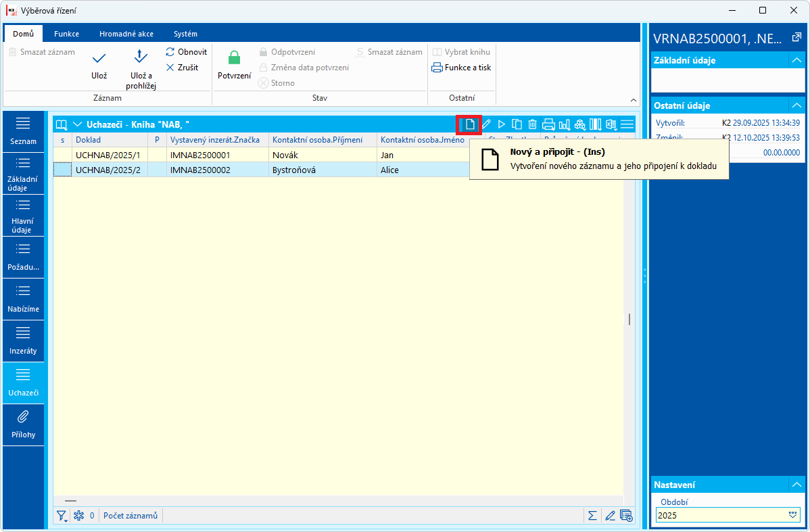Click the trash delete icon in Uchazeči toolbar

point(532,124)
